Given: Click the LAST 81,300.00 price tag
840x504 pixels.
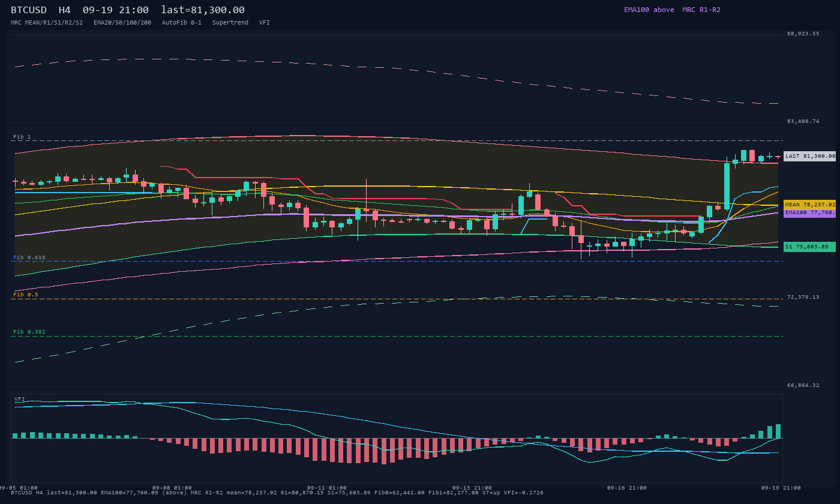Looking at the screenshot, I should (x=809, y=156).
